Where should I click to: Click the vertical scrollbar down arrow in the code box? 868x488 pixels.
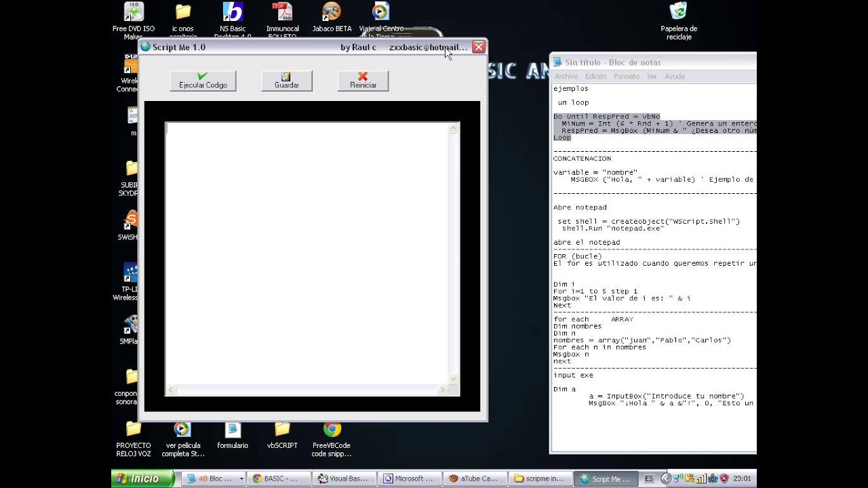pos(454,379)
